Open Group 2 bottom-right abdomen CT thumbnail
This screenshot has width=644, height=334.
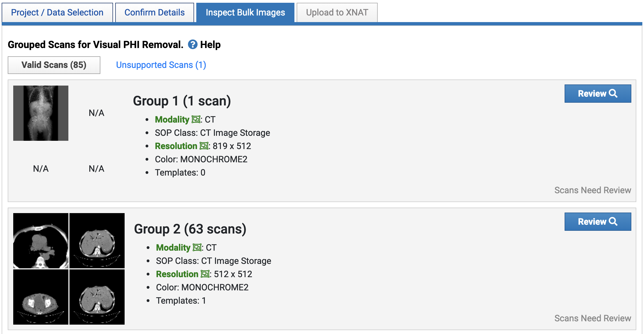pyautogui.click(x=97, y=297)
